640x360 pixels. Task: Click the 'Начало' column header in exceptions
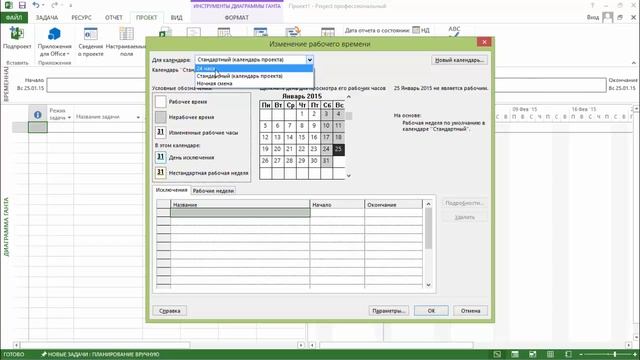coord(337,204)
